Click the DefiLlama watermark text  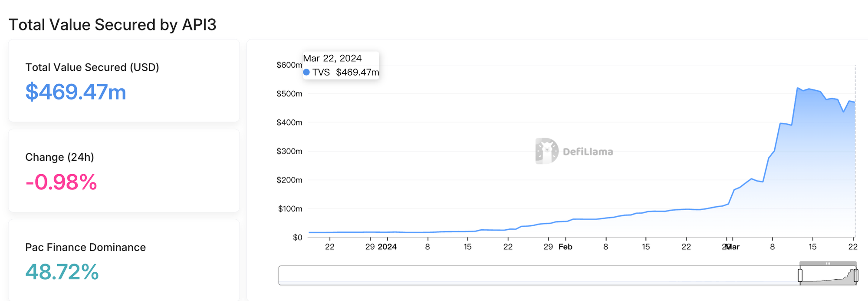click(x=588, y=152)
